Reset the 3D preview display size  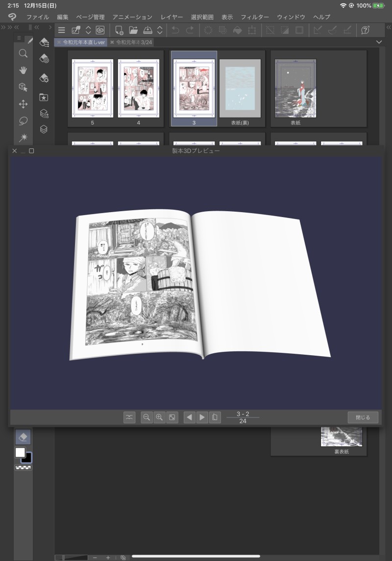coord(172,417)
